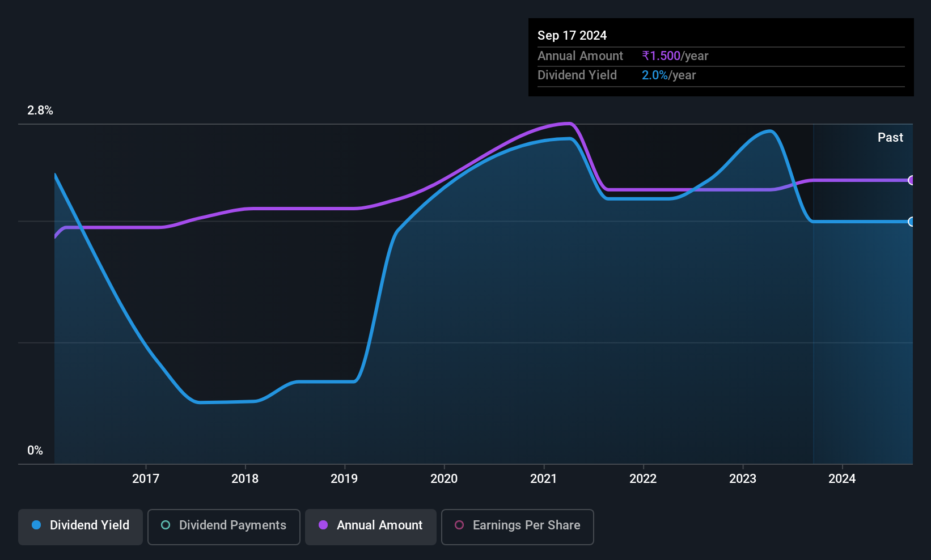The width and height of the screenshot is (931, 560).
Task: Click the 2021 axis label
Action: 544,479
